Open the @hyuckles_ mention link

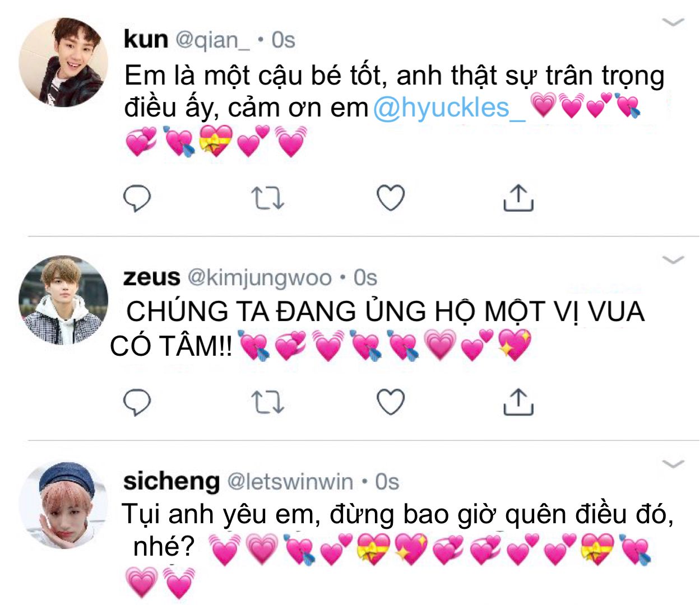449,108
